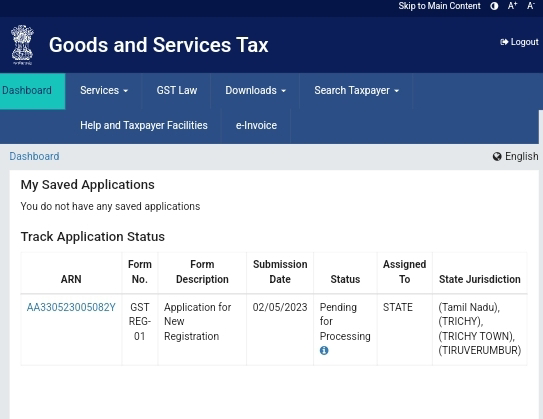Expand the Services dropdown menu
The image size is (543, 419).
click(104, 91)
